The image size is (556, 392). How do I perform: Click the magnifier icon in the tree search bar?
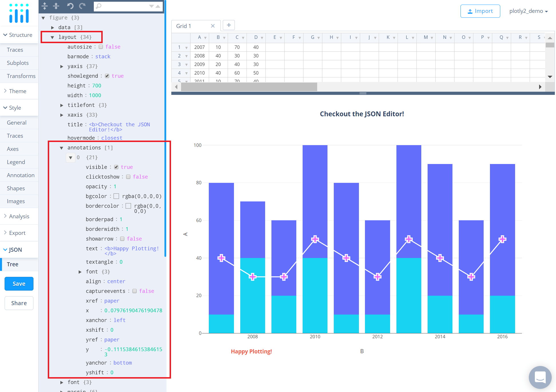pos(98,6)
